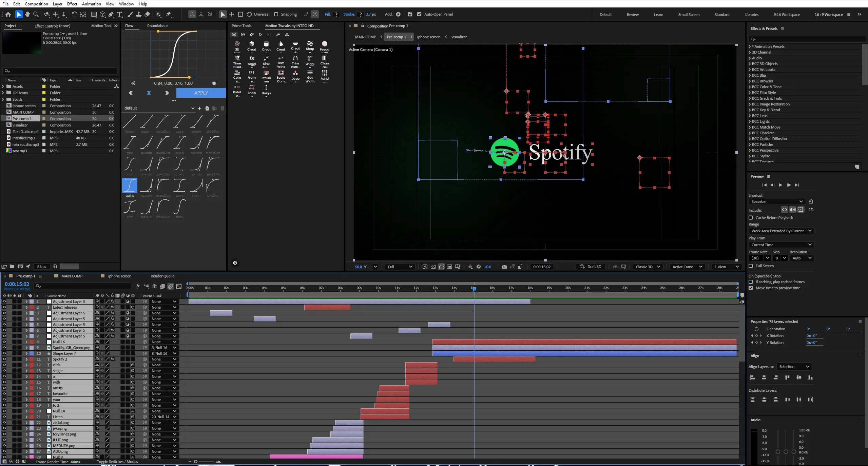
Task: Click the APPLY button in Flow
Action: pyautogui.click(x=201, y=93)
